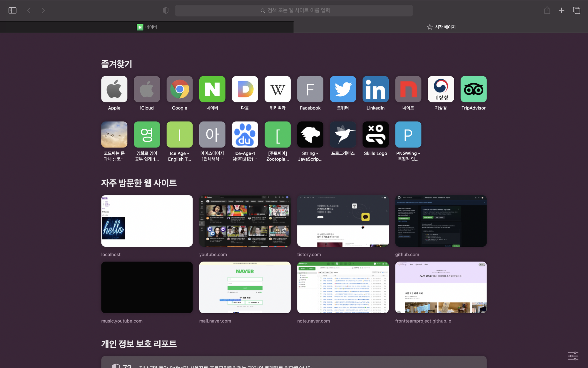Open the Baidu Ice-Age-1 favorite
Image resolution: width=588 pixels, height=368 pixels.
pyautogui.click(x=245, y=135)
